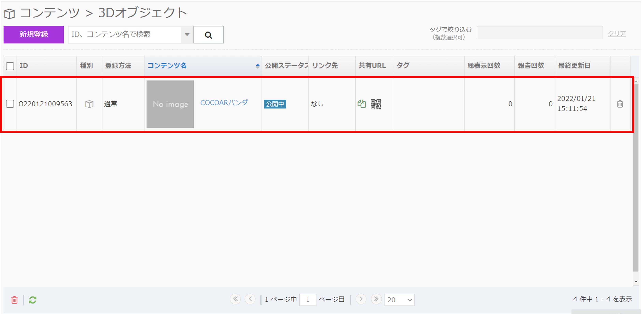Toggle the select-all checkbox in header
The image size is (644, 314).
pyautogui.click(x=10, y=66)
